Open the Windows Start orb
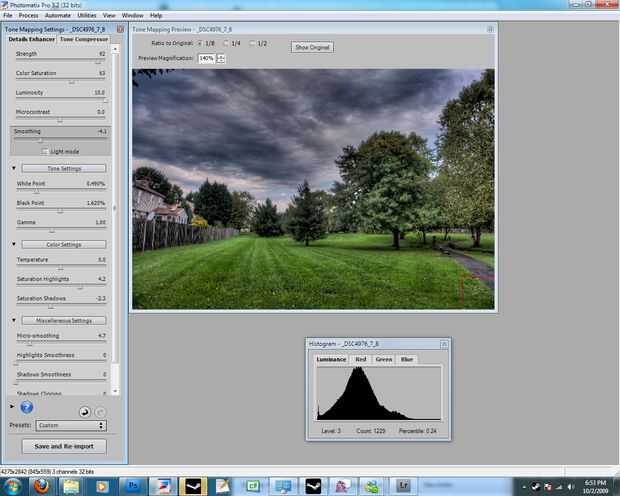Viewport: 620px width, 496px height. pos(13,487)
